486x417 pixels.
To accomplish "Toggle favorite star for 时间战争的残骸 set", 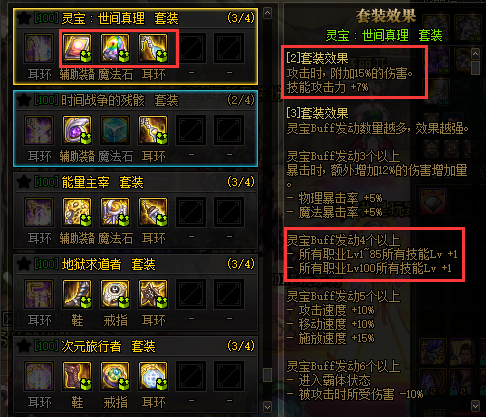I will click(x=24, y=100).
